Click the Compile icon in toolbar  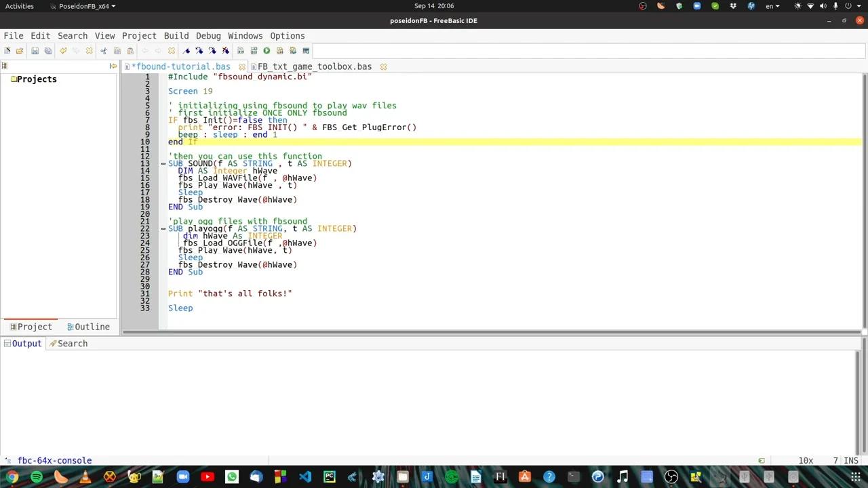pyautogui.click(x=241, y=51)
